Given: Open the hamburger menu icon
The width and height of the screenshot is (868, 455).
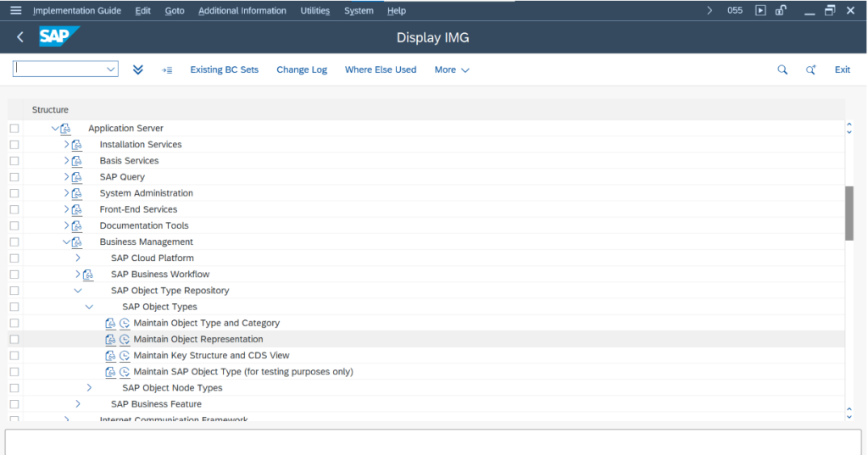Looking at the screenshot, I should (15, 10).
